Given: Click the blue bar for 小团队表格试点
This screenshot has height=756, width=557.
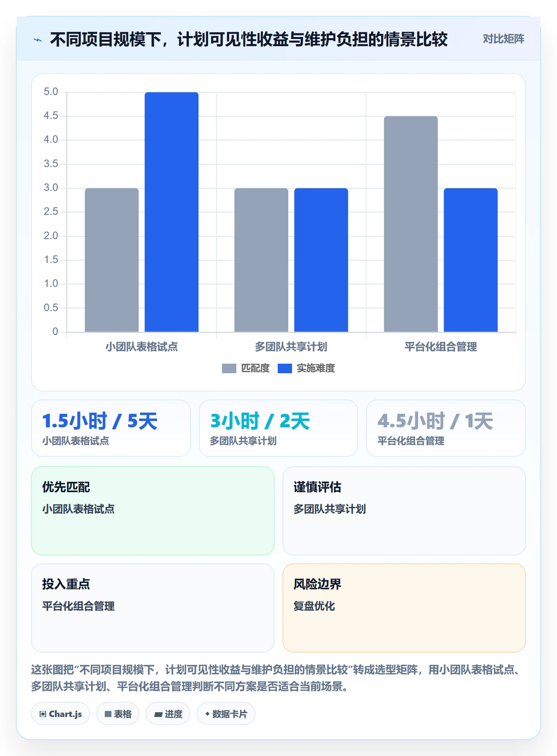Looking at the screenshot, I should pos(171,212).
